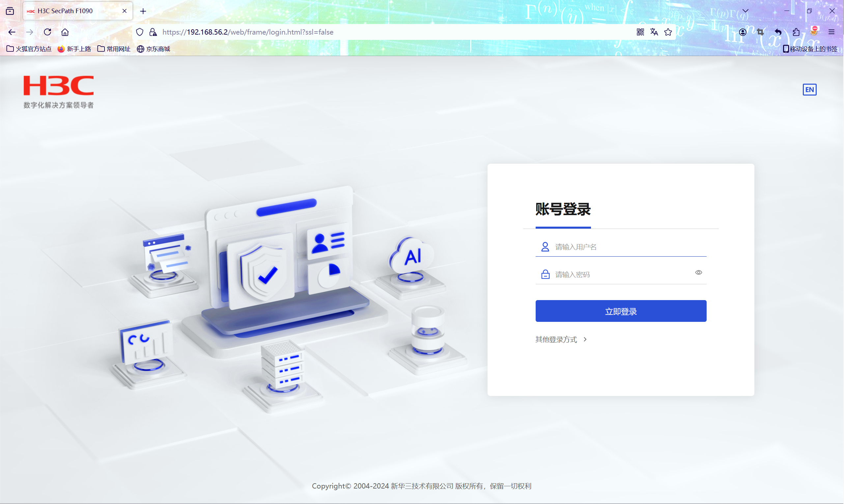
Task: Open the 常用网址 bookmarks folder
Action: [114, 49]
